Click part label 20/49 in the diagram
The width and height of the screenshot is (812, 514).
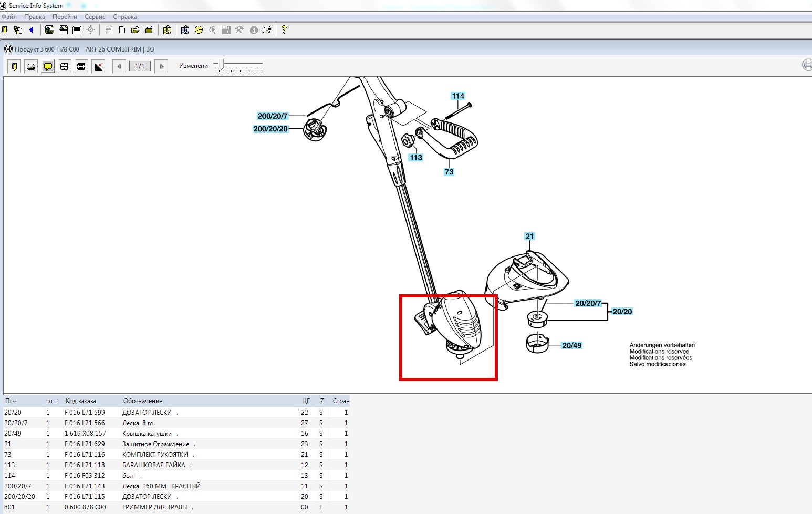571,345
